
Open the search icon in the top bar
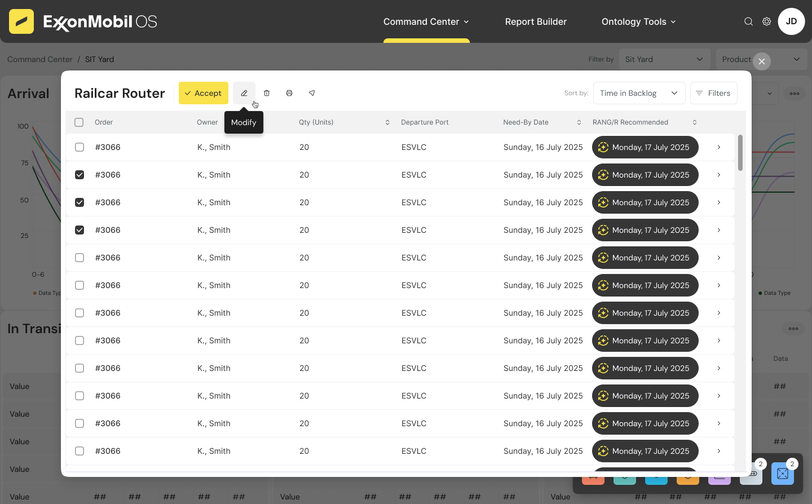tap(748, 21)
